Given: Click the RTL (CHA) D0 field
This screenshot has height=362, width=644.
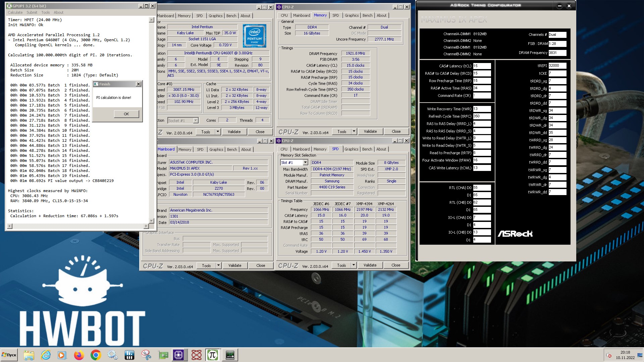Looking at the screenshot, I should (482, 188).
